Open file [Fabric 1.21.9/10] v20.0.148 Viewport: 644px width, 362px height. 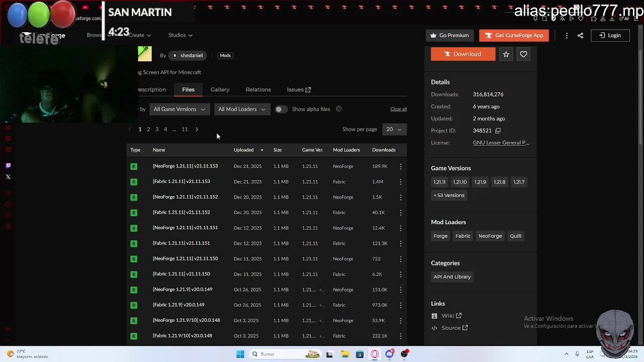click(x=183, y=336)
